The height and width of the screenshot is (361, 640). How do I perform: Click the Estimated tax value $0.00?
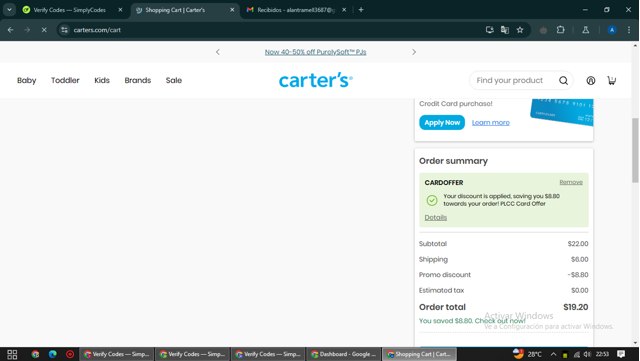pos(580,290)
